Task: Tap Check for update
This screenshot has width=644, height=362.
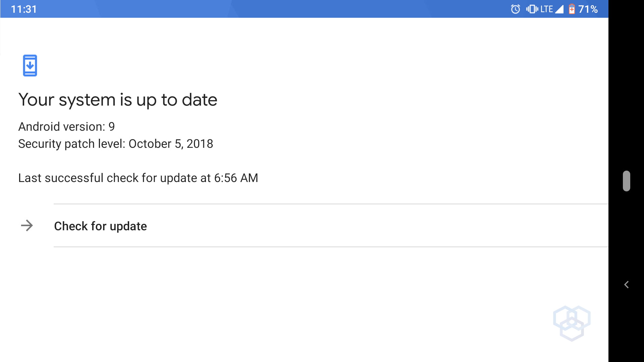Action: point(100,226)
